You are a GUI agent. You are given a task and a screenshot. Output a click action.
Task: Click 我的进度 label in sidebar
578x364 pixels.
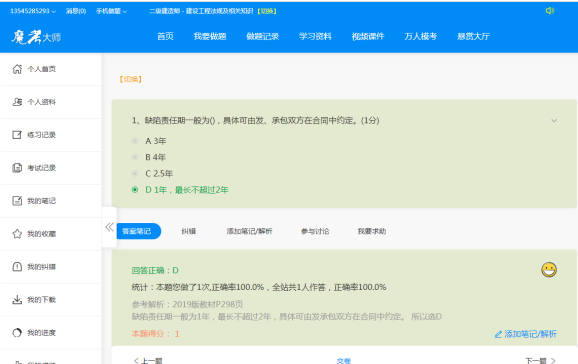pos(41,333)
